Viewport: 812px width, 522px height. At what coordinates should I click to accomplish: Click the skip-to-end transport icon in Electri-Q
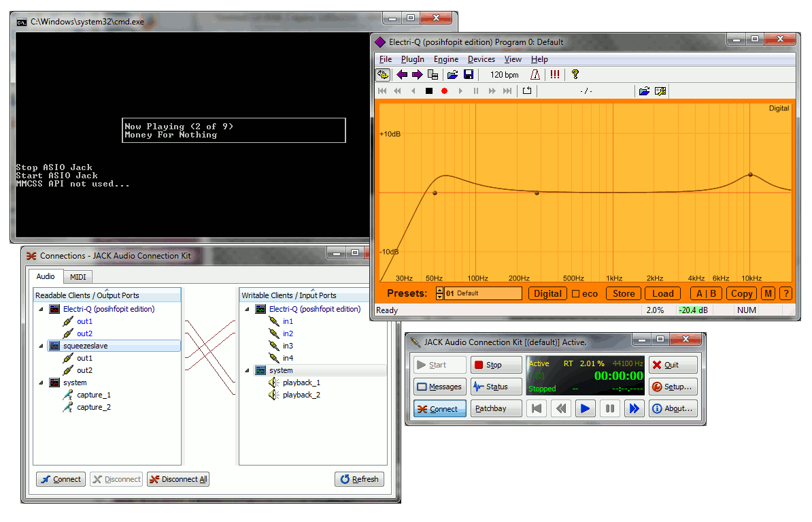coord(507,91)
